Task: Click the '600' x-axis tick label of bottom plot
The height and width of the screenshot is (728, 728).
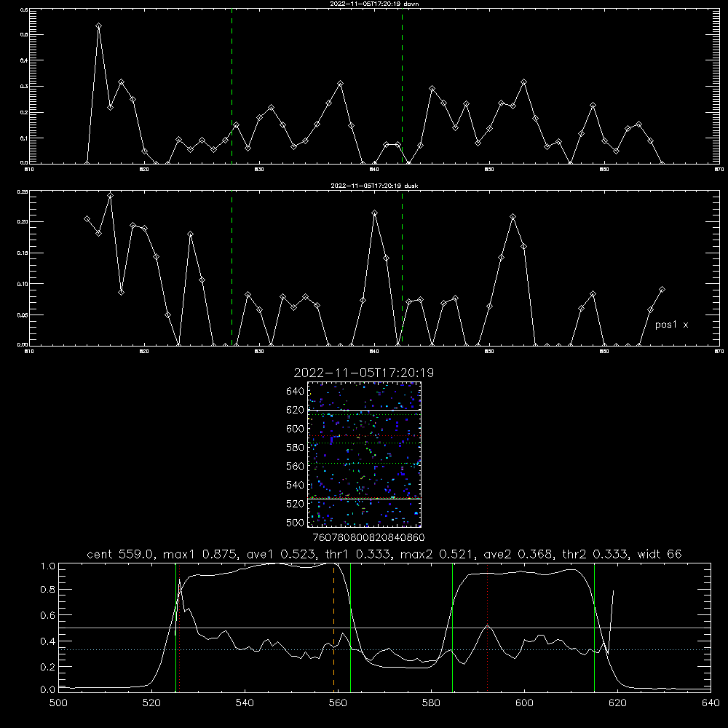Action: click(x=524, y=703)
